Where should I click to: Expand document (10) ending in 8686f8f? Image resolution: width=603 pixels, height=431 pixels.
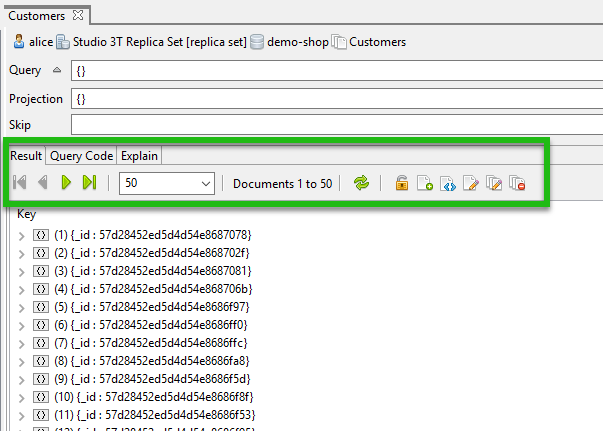point(22,398)
